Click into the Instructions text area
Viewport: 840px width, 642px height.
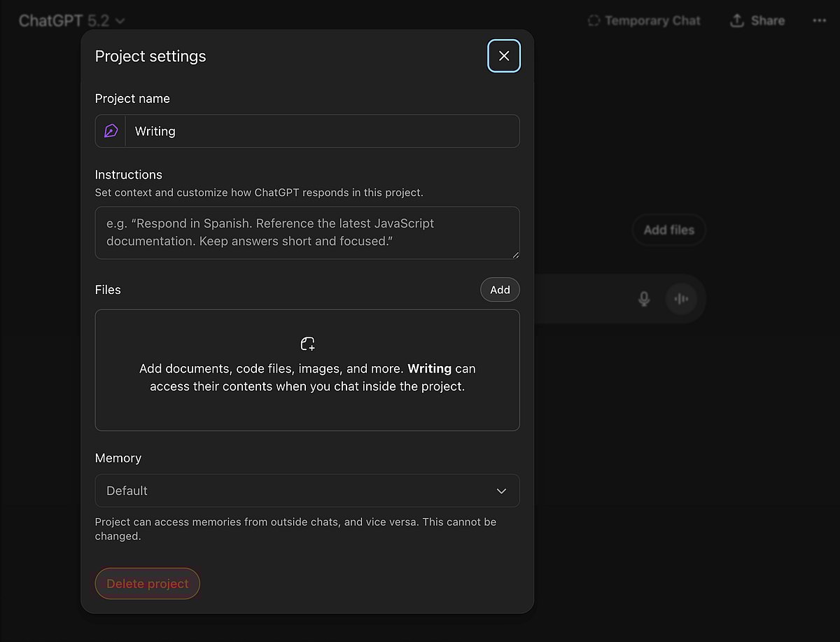click(307, 232)
